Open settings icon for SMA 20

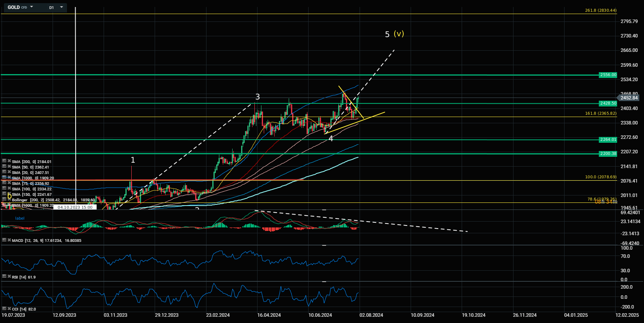click(4, 172)
